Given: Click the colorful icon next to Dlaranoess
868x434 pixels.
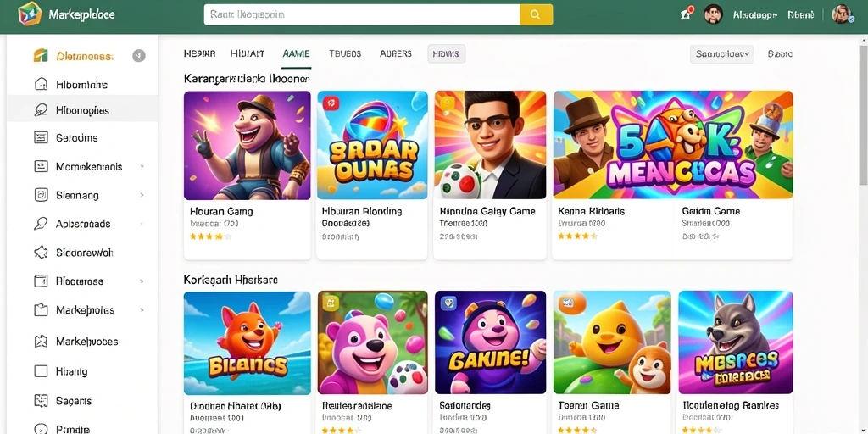Looking at the screenshot, I should pos(41,55).
